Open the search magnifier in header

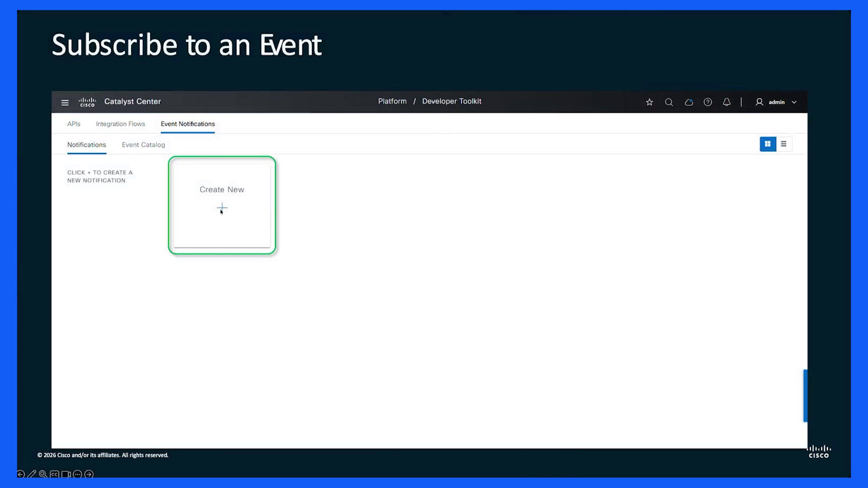[x=669, y=102]
